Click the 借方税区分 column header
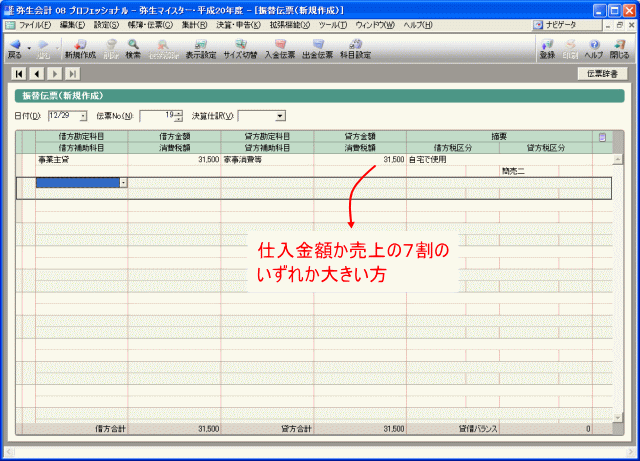The image size is (640, 461). (x=453, y=148)
